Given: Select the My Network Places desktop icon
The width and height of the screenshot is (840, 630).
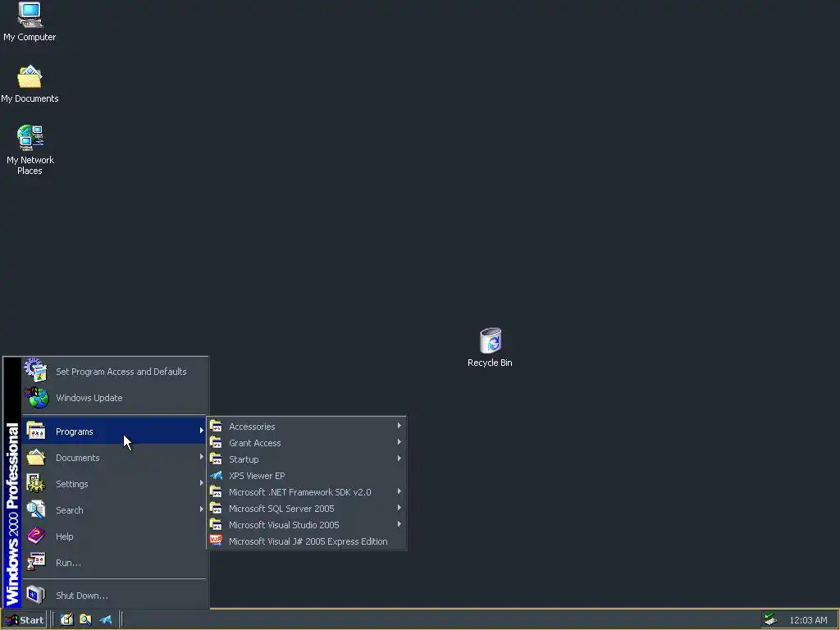Looking at the screenshot, I should (x=30, y=150).
